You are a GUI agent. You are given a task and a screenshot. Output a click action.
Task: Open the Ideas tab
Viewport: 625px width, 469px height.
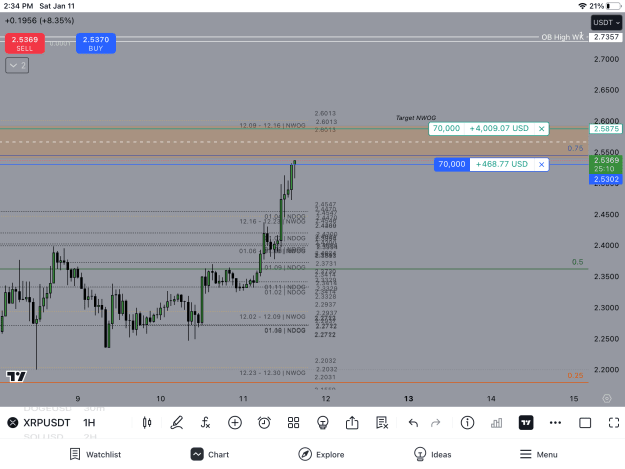(432, 454)
